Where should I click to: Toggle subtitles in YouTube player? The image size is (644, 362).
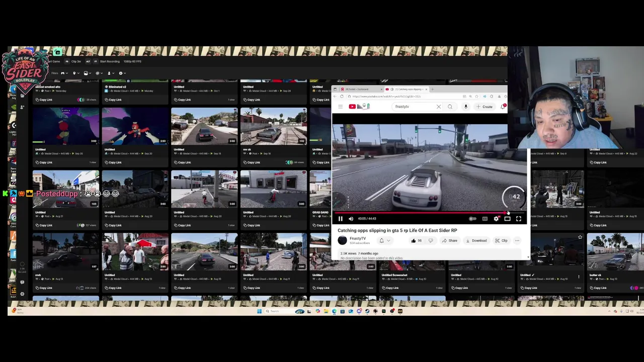coord(485,219)
